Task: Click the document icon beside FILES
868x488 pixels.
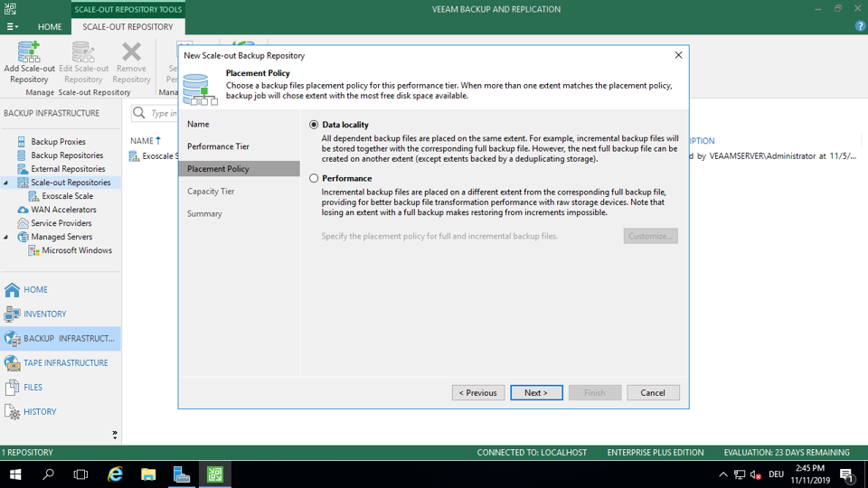Action: point(12,388)
